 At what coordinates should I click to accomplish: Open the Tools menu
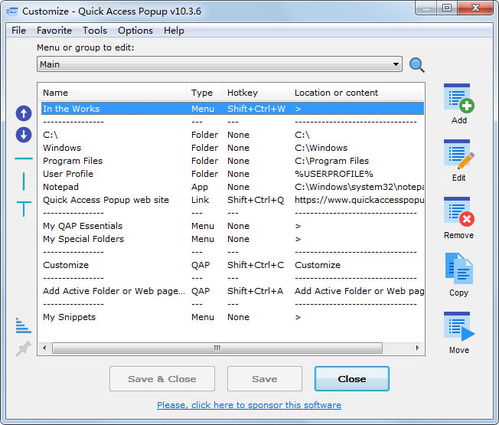(95, 31)
